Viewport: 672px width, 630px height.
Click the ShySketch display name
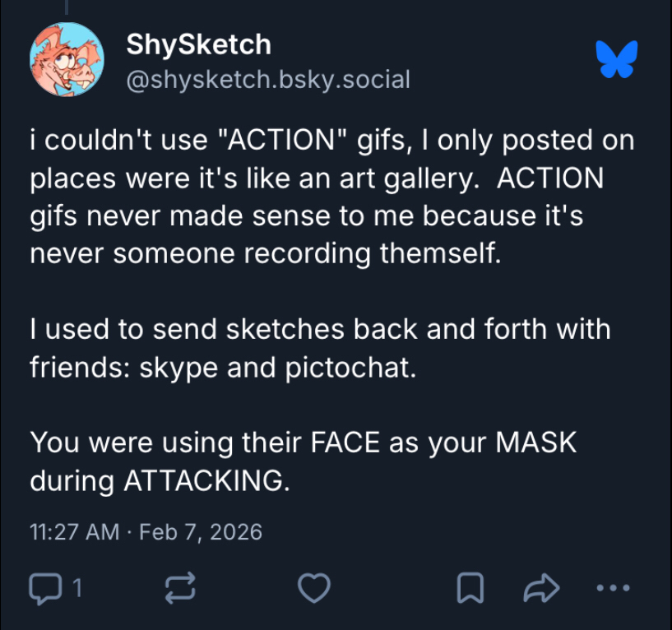(198, 44)
